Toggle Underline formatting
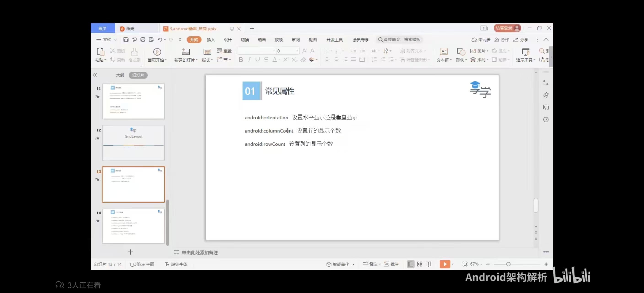644x293 pixels. [258, 60]
